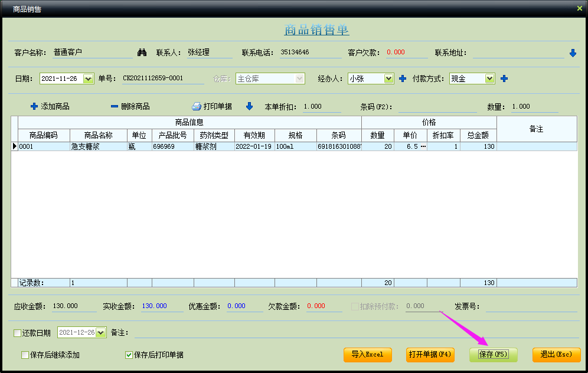The width and height of the screenshot is (588, 373).
Task: Click the 客户名称 input field
Action: (x=93, y=53)
